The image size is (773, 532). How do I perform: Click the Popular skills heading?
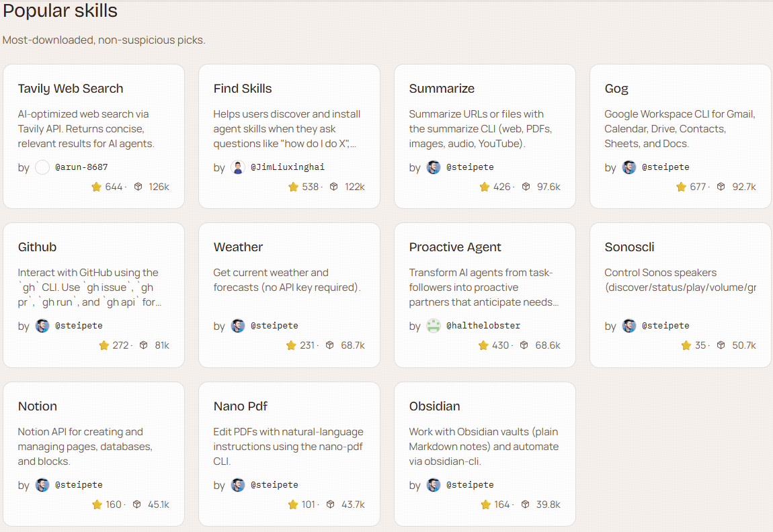60,11
